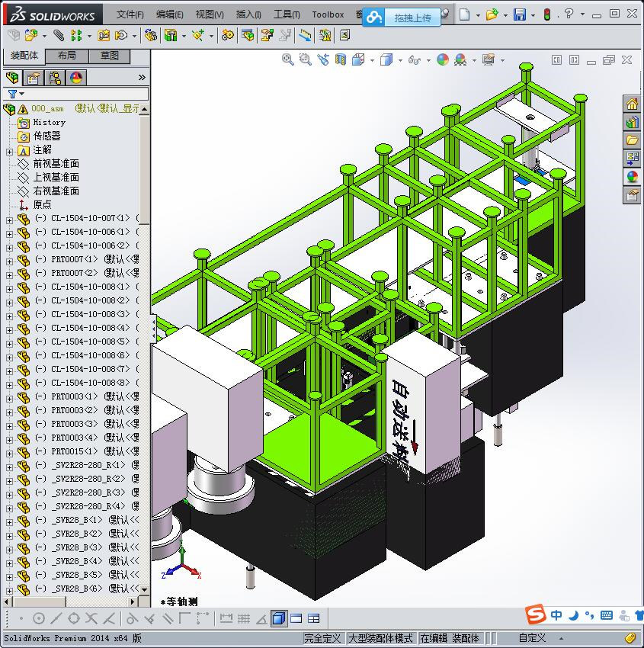Click the Previous View icon

coord(323,60)
